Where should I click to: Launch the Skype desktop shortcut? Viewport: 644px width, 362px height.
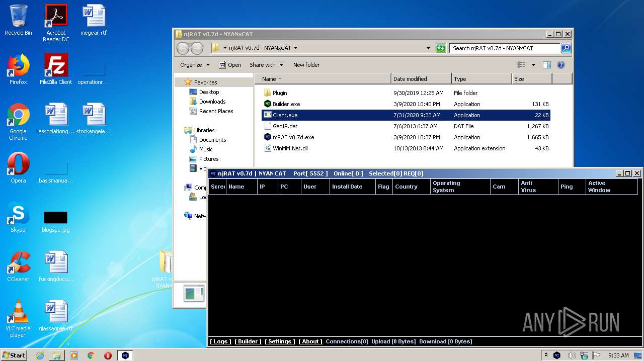click(x=18, y=217)
